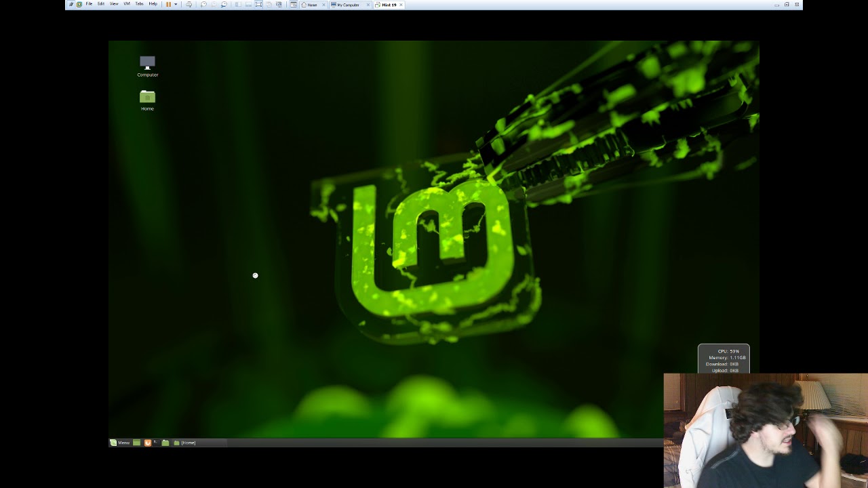Screen dimensions: 868x488
Task: Revert to the previous snapshot icon
Action: [x=214, y=4]
